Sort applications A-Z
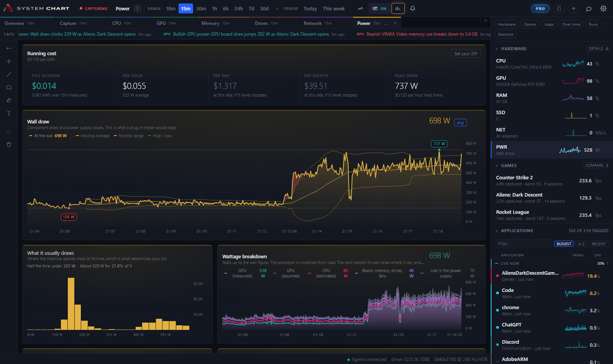This screenshot has height=364, width=613. click(582, 244)
